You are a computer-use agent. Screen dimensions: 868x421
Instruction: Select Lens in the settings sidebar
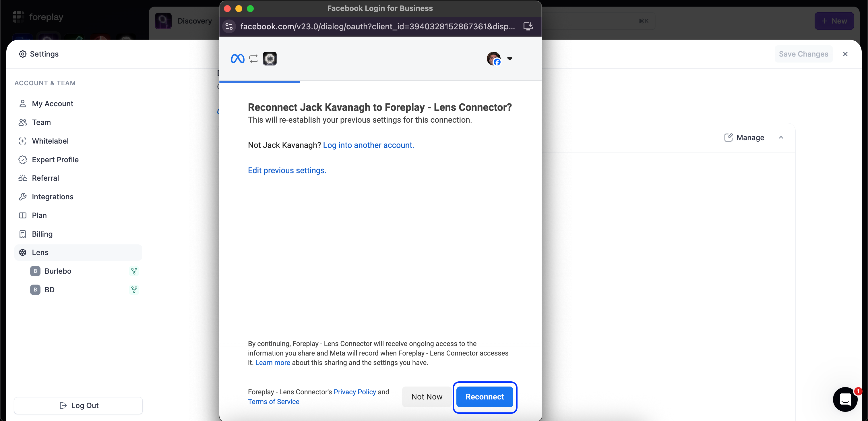point(78,252)
